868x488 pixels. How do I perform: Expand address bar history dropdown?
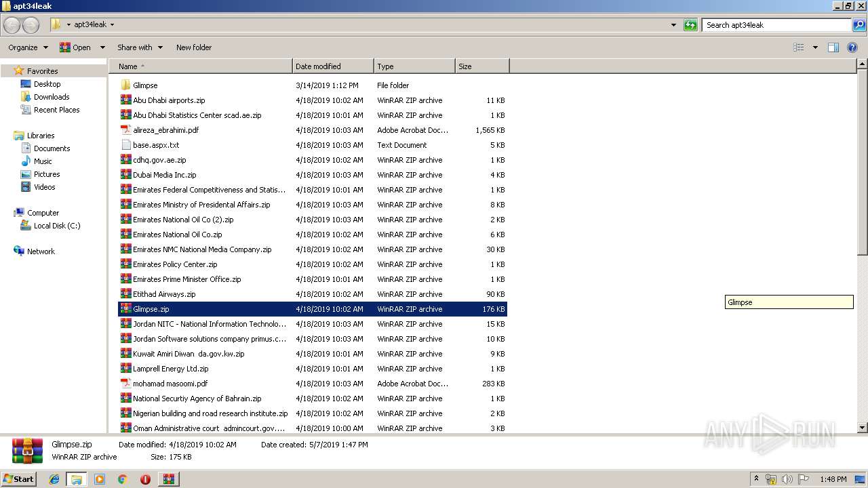coord(673,25)
